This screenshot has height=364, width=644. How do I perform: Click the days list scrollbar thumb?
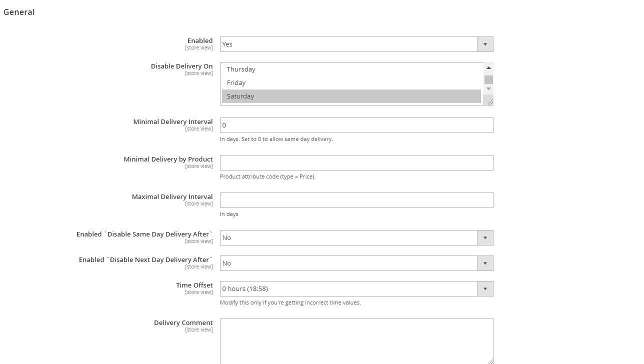(488, 80)
